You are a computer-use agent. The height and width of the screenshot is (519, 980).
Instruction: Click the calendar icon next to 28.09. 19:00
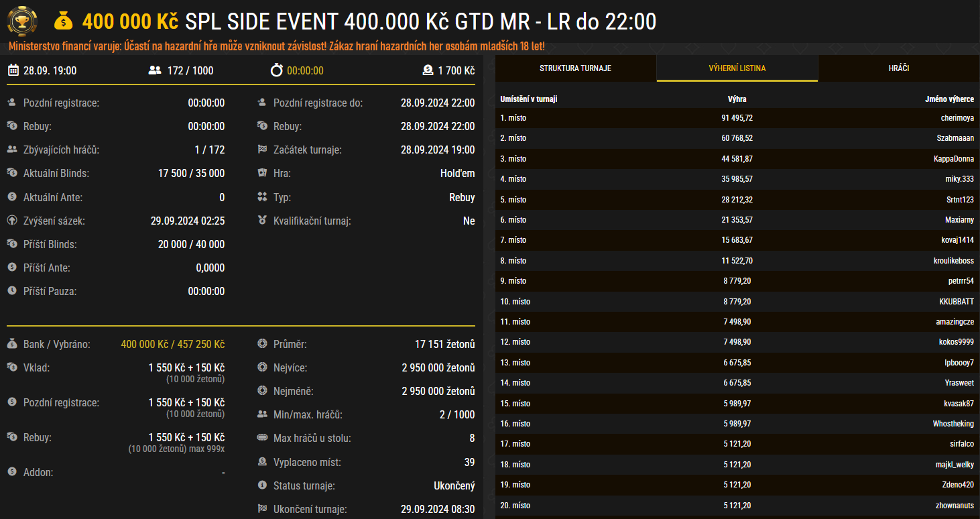[13, 70]
